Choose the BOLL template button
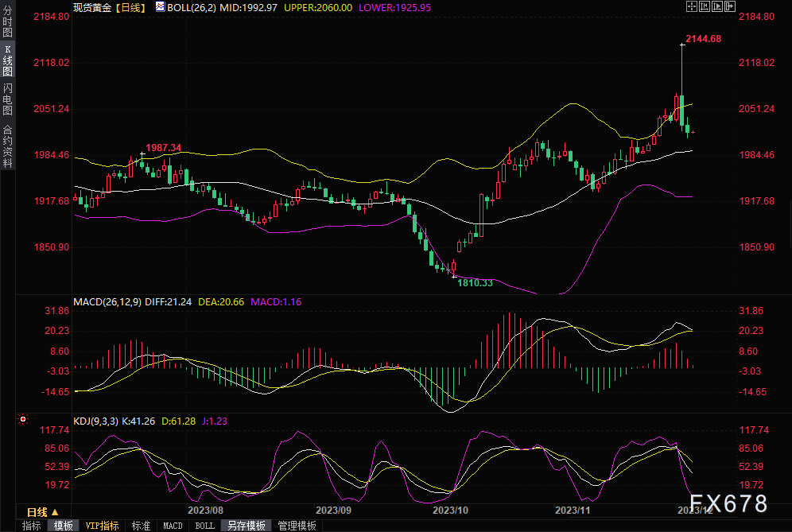Image resolution: width=792 pixels, height=532 pixels. (204, 526)
